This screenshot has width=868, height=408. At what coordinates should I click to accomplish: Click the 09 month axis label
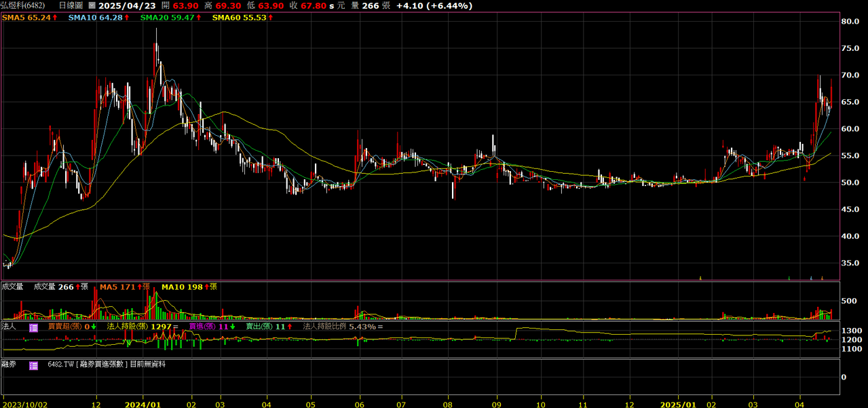click(497, 403)
